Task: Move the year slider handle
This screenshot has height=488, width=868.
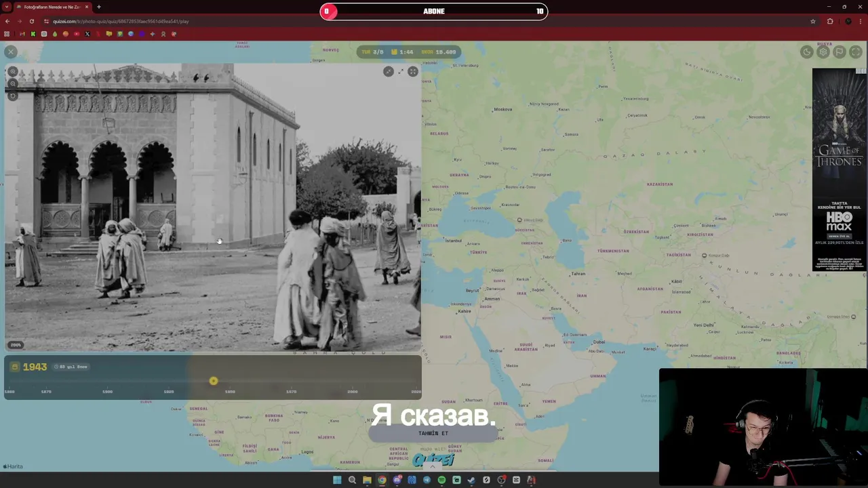Action: click(x=214, y=381)
